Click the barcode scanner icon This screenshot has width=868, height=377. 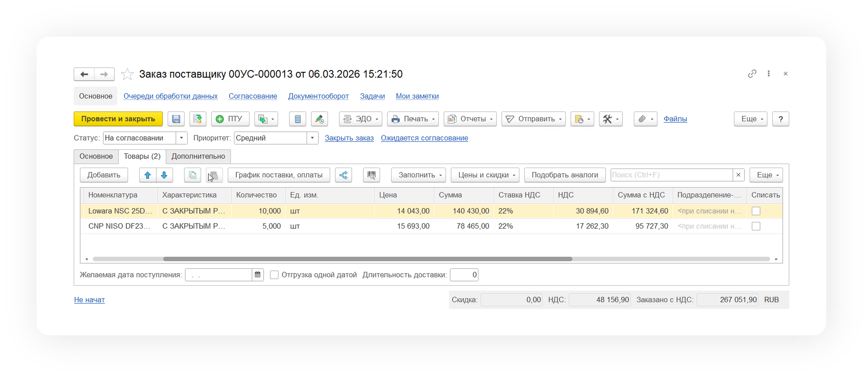[371, 175]
